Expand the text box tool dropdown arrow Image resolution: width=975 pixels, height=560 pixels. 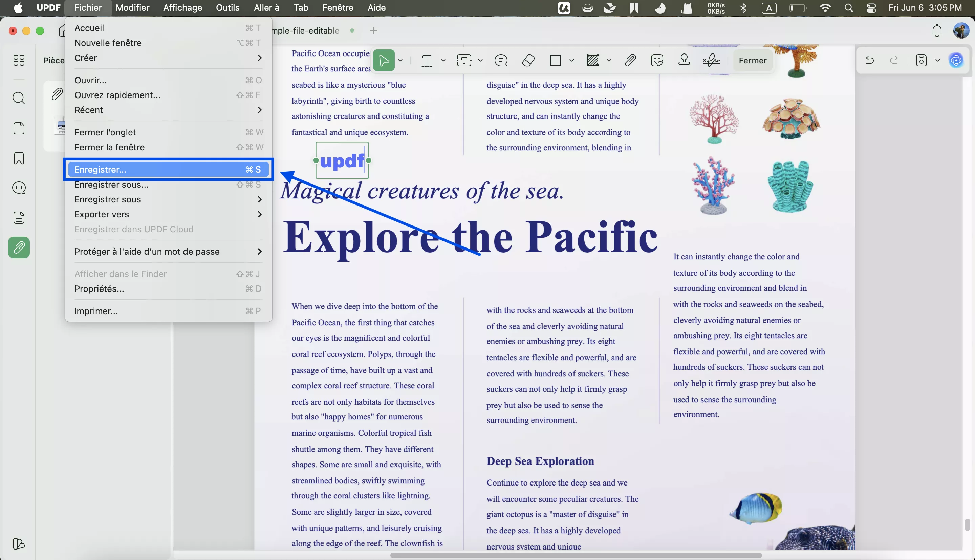pyautogui.click(x=480, y=60)
